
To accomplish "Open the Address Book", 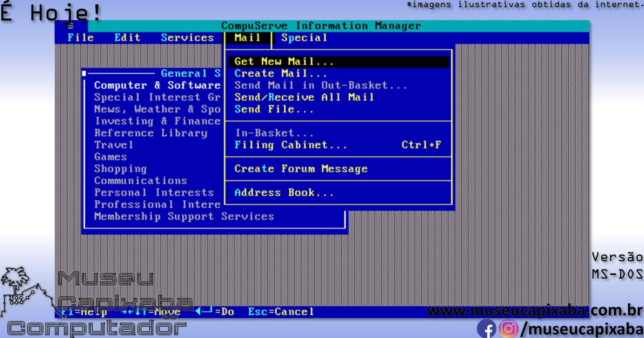I will point(284,192).
